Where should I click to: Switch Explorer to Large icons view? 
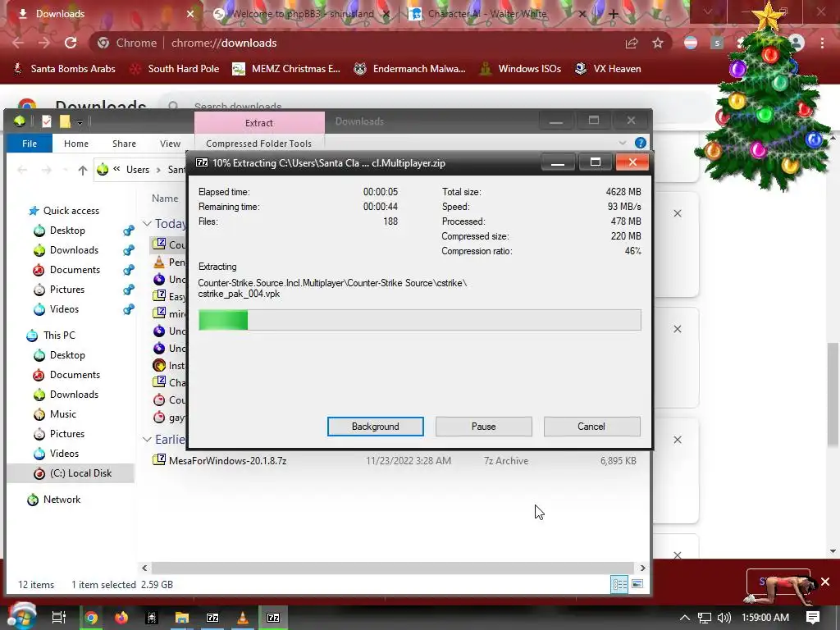tap(637, 584)
